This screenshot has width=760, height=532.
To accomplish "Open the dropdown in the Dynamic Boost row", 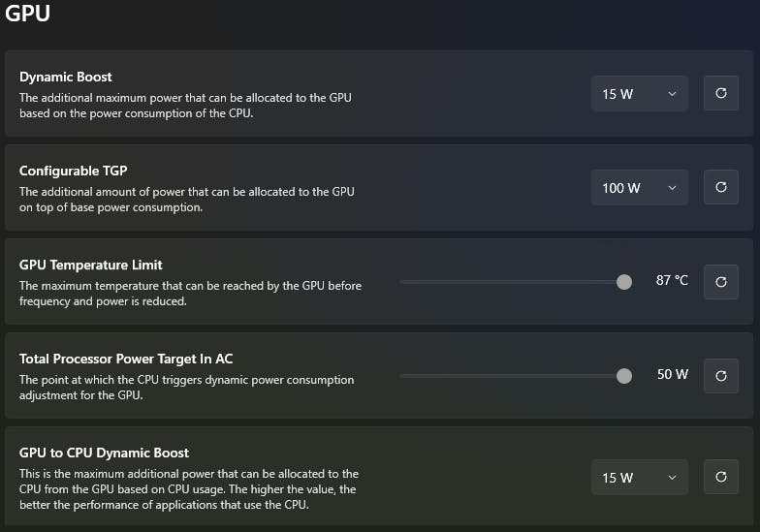I will [x=639, y=94].
